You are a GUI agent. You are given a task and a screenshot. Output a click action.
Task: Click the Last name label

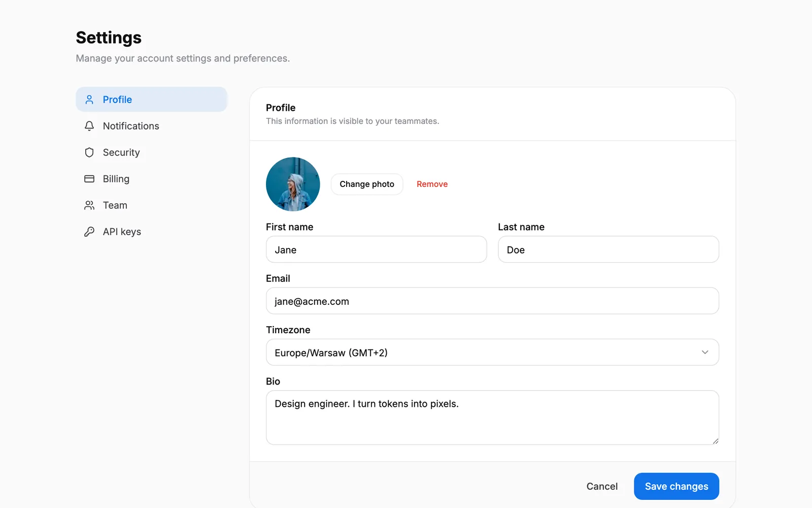pyautogui.click(x=521, y=227)
